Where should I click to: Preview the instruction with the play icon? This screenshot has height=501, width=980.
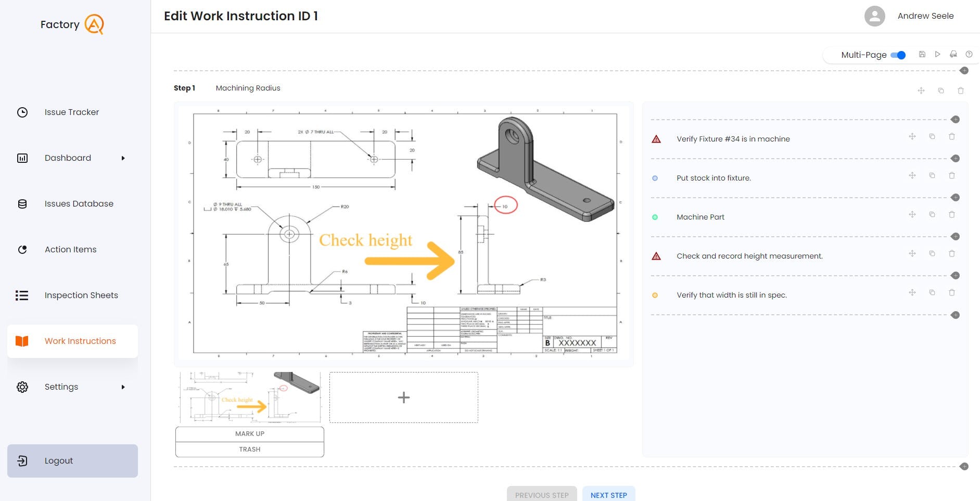(937, 54)
